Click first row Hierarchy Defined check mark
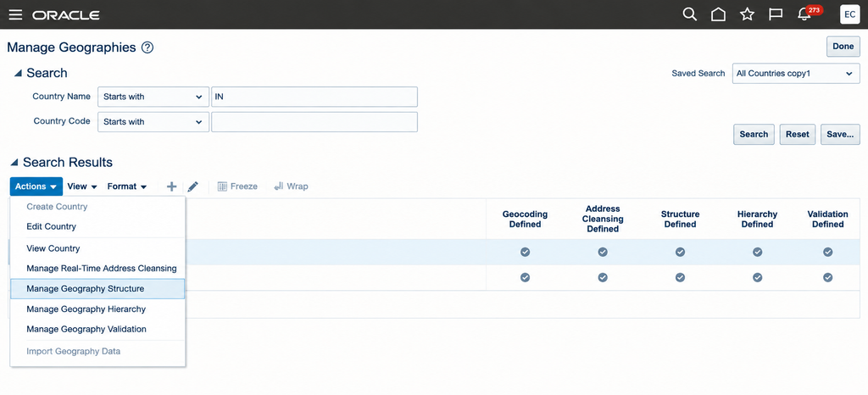The height and width of the screenshot is (395, 868). pos(757,252)
